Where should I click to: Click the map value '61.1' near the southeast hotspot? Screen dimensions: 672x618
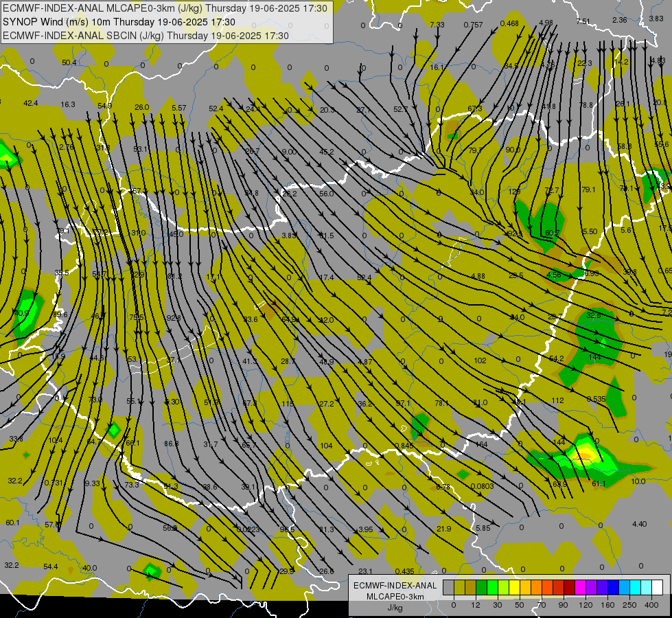(599, 483)
